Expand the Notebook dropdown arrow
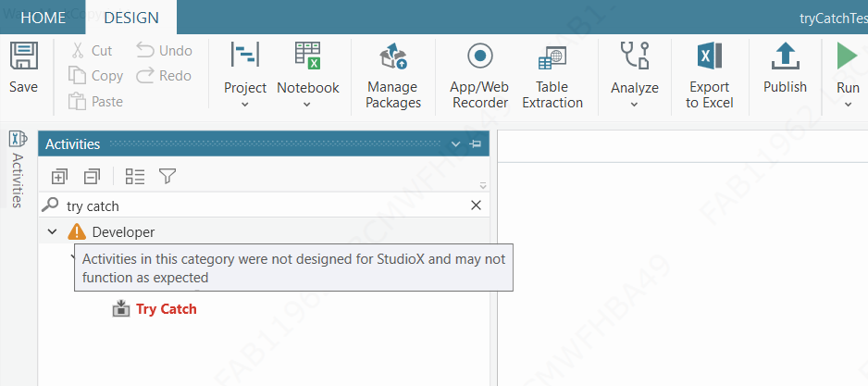Screen dimensions: 868x386 [308, 104]
